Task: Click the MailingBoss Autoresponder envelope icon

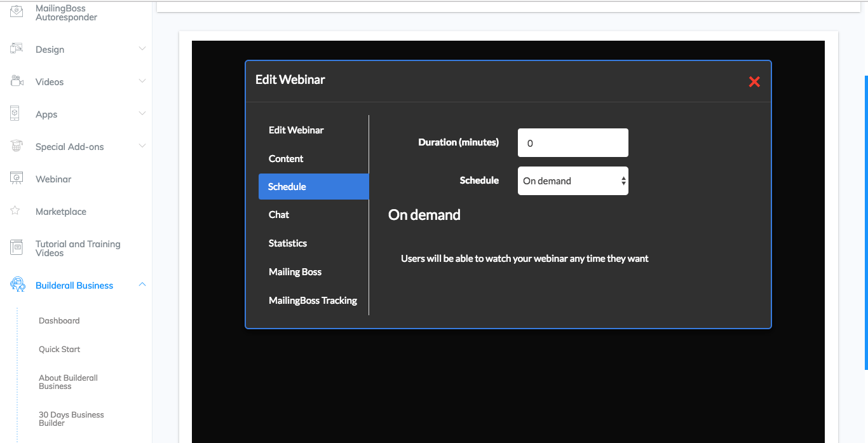Action: click(x=17, y=11)
